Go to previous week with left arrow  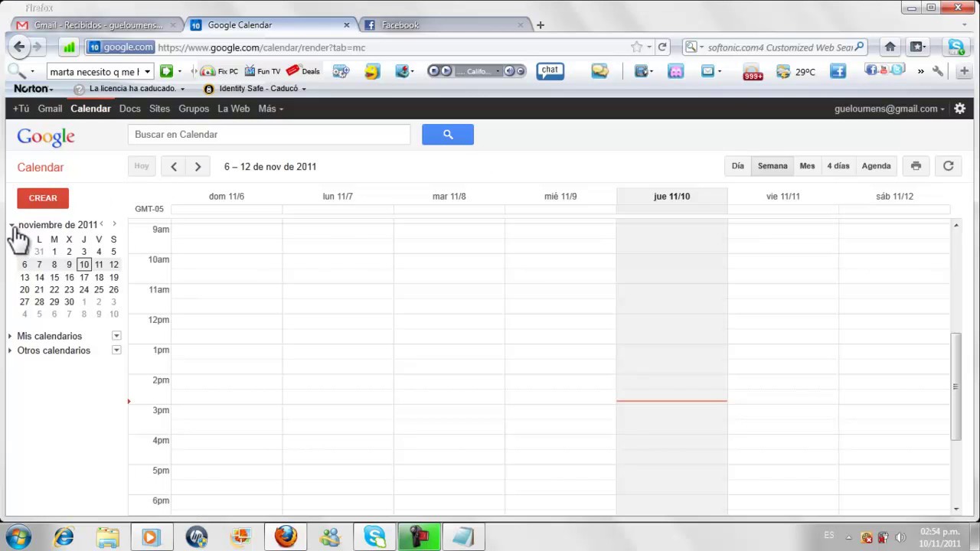[174, 167]
